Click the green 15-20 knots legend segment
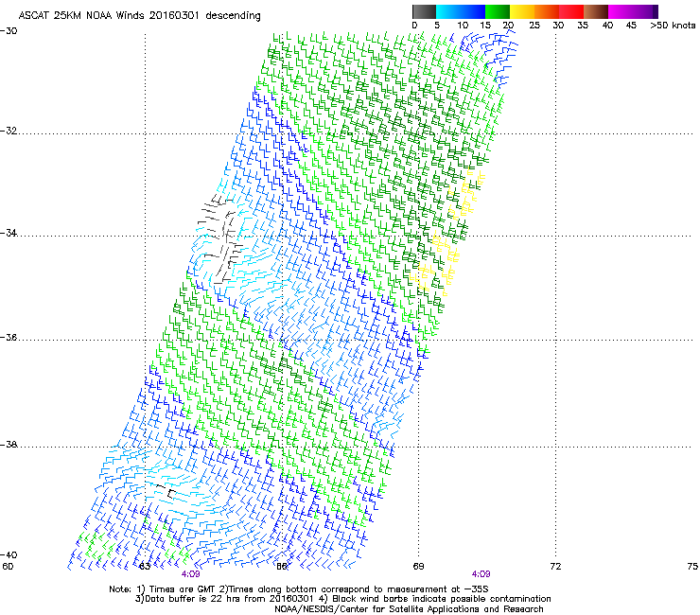This screenshot has width=700, height=615. point(497,11)
